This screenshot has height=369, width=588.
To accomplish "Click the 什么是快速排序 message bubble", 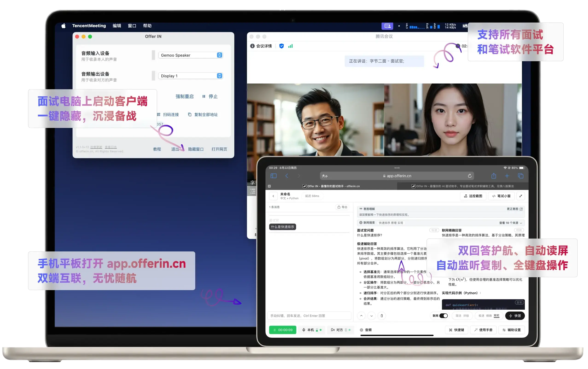I will coord(282,227).
